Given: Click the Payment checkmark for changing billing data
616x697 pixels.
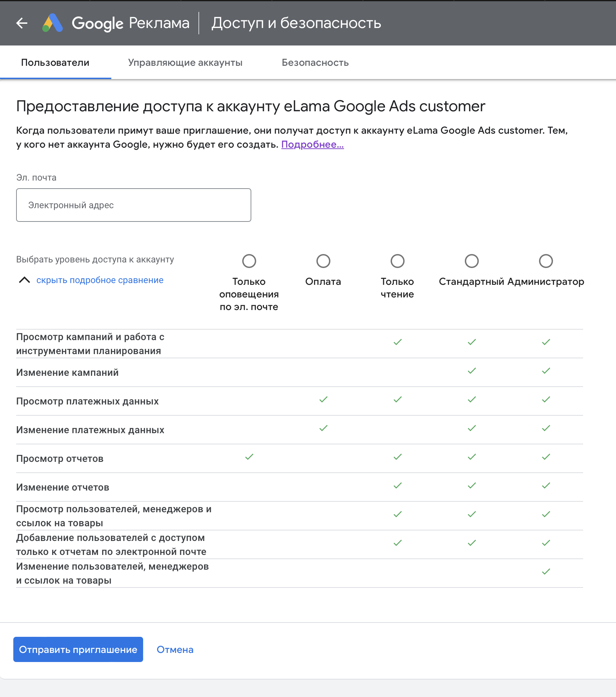Looking at the screenshot, I should (323, 428).
